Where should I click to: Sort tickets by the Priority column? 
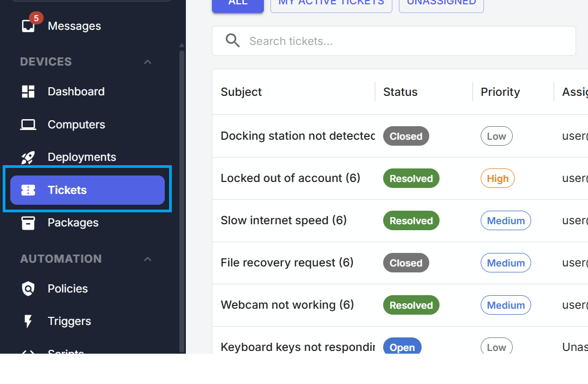(x=500, y=92)
